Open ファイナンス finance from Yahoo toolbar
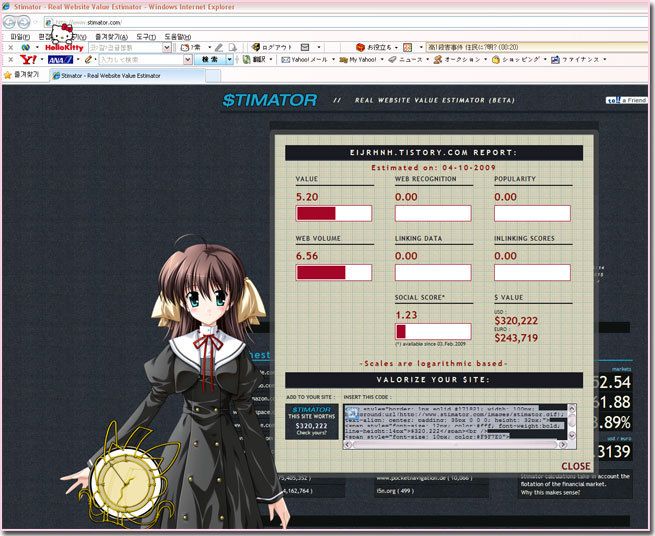 575,60
